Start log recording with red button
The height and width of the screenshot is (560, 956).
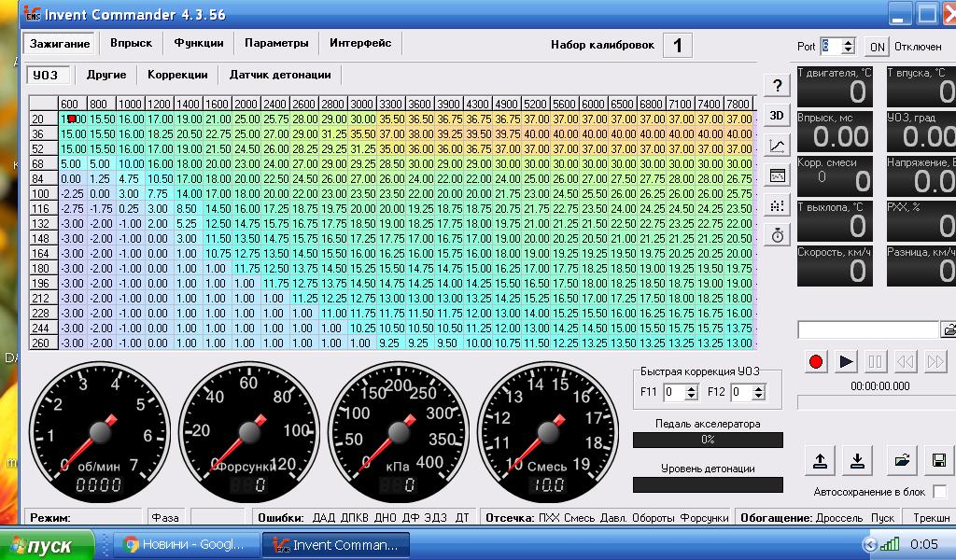point(815,362)
